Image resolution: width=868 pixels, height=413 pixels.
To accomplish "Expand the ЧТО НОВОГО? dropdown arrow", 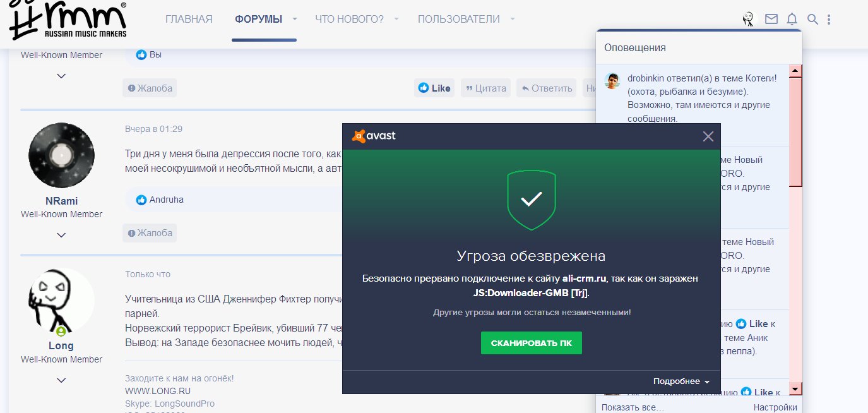I will tap(396, 20).
